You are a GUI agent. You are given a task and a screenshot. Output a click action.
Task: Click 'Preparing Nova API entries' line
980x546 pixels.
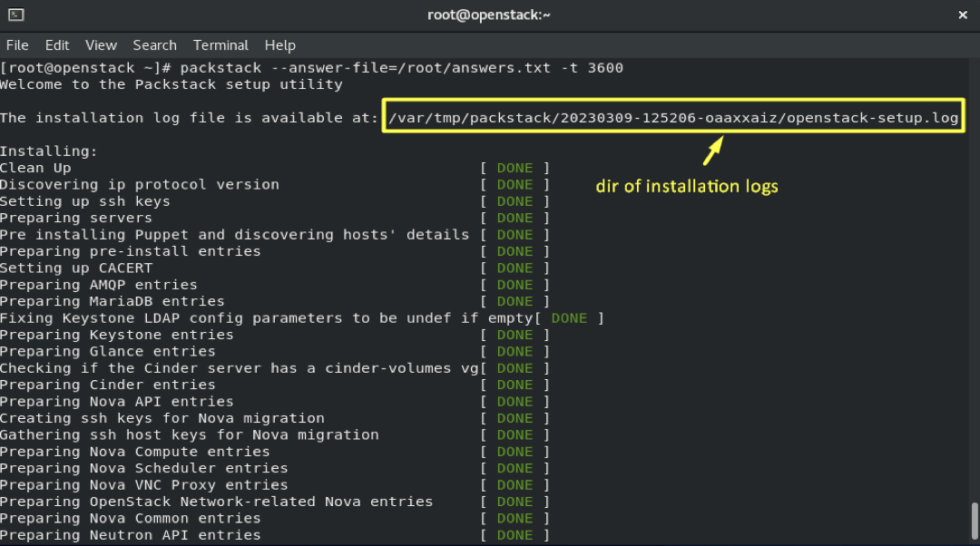click(117, 401)
